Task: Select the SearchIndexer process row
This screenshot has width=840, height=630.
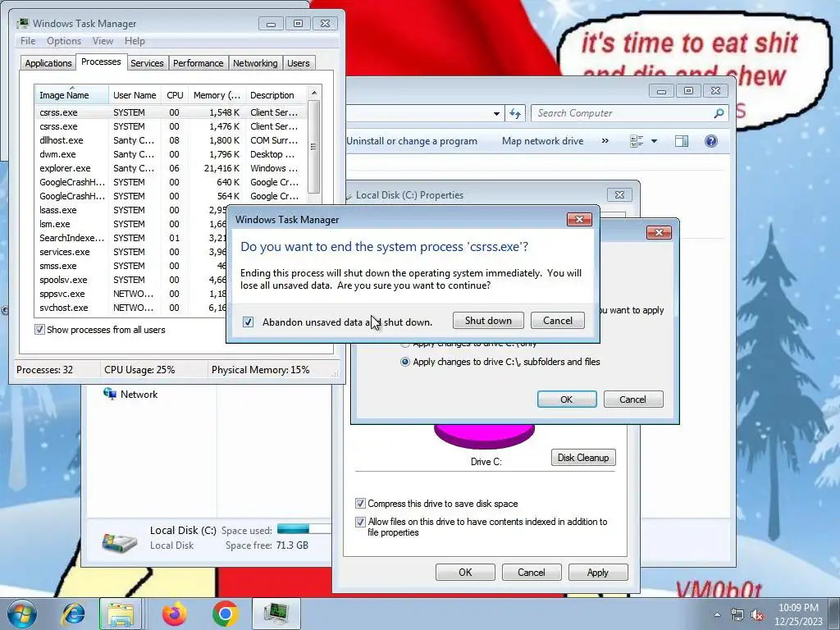Action: 131,238
